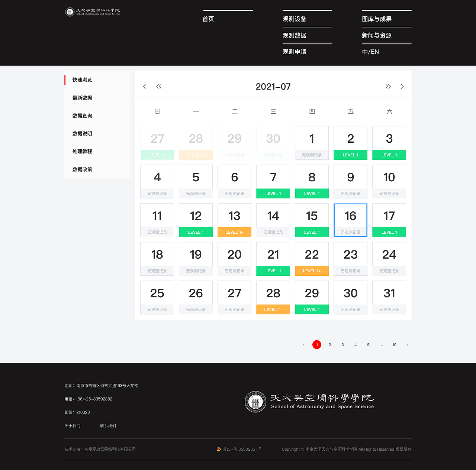Viewport: 476px width, 470px height.
Task: Click the school seal logo in the footer
Action: [255, 402]
